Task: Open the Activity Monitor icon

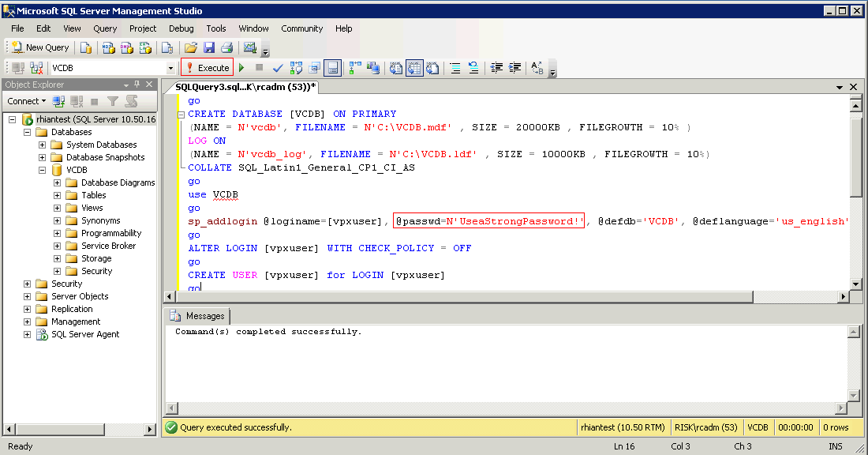Action: [250, 47]
